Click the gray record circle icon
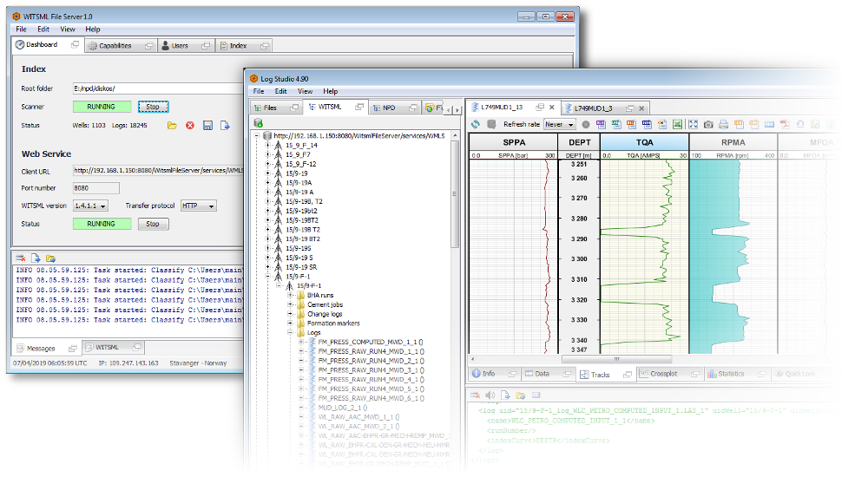Viewport: 868px width, 477px height. click(x=586, y=125)
